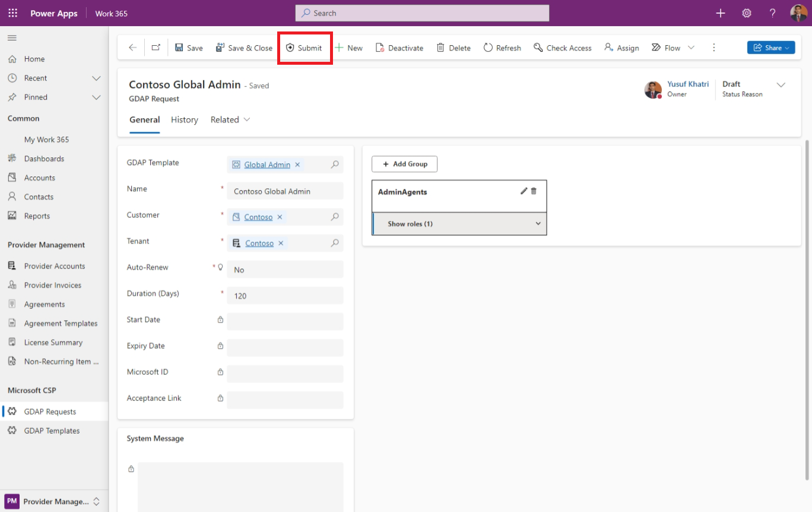Click the Flow command

point(666,48)
